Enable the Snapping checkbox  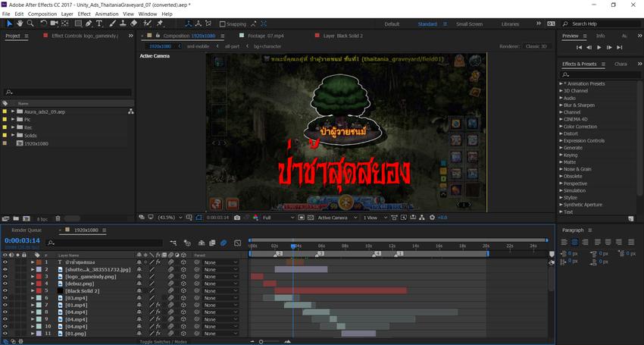222,24
